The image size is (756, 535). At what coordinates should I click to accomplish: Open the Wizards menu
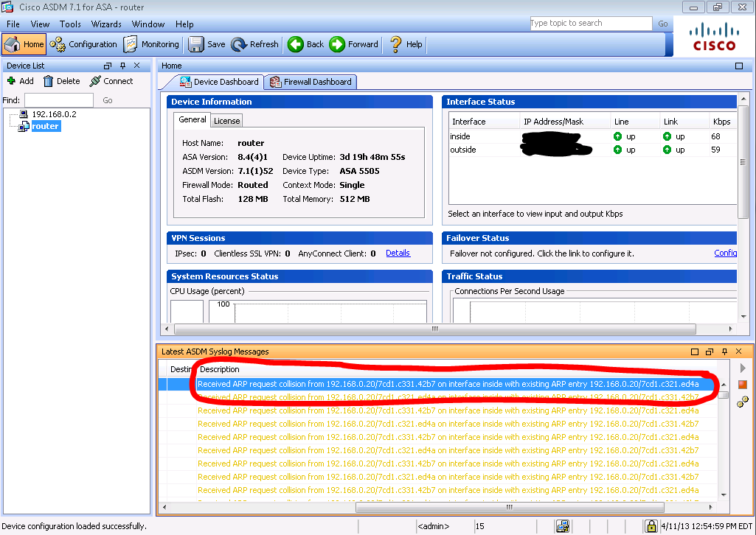pos(106,24)
